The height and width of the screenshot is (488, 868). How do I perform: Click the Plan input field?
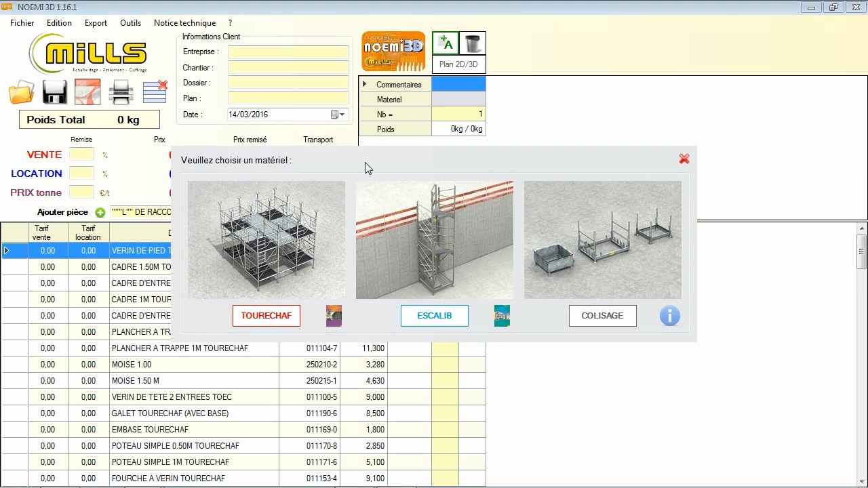click(x=288, y=98)
